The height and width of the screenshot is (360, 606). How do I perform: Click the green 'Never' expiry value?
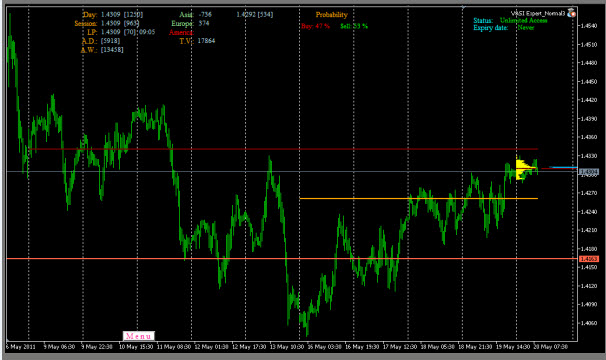[x=526, y=27]
